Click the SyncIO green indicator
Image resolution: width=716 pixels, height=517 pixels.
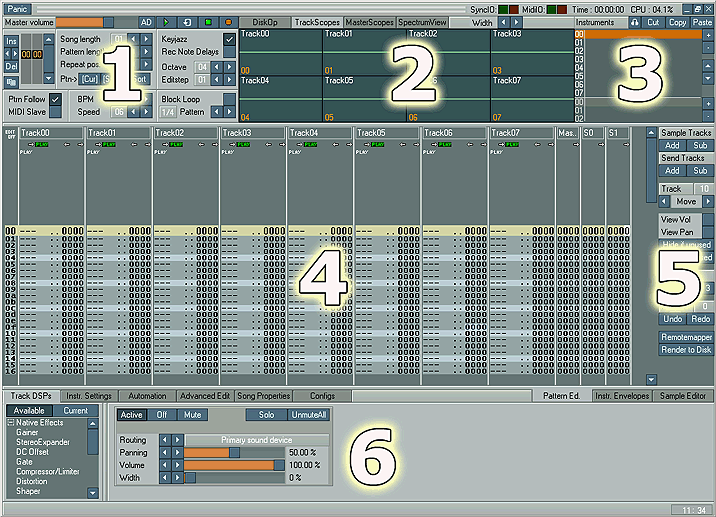pos(503,9)
